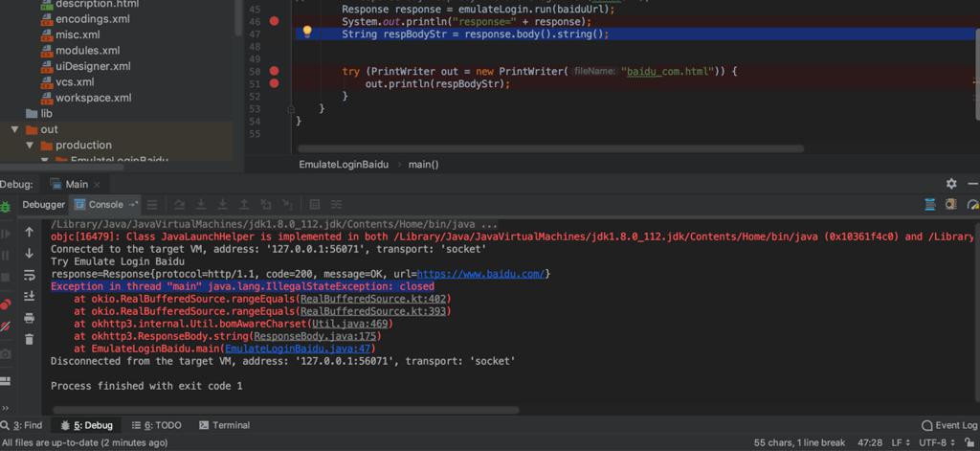Viewport: 980px width, 451px height.
Task: Toggle mute breakpoints slashed icon
Action: click(x=5, y=326)
